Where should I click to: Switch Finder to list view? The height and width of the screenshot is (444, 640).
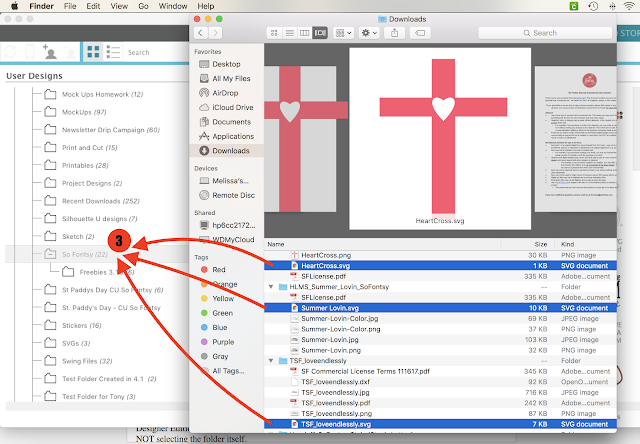pyautogui.click(x=289, y=33)
